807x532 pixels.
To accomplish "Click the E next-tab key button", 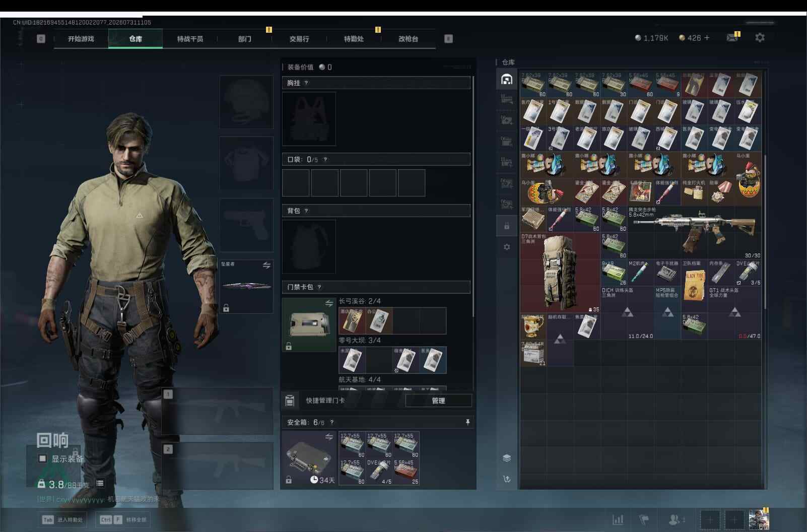I will pos(448,39).
